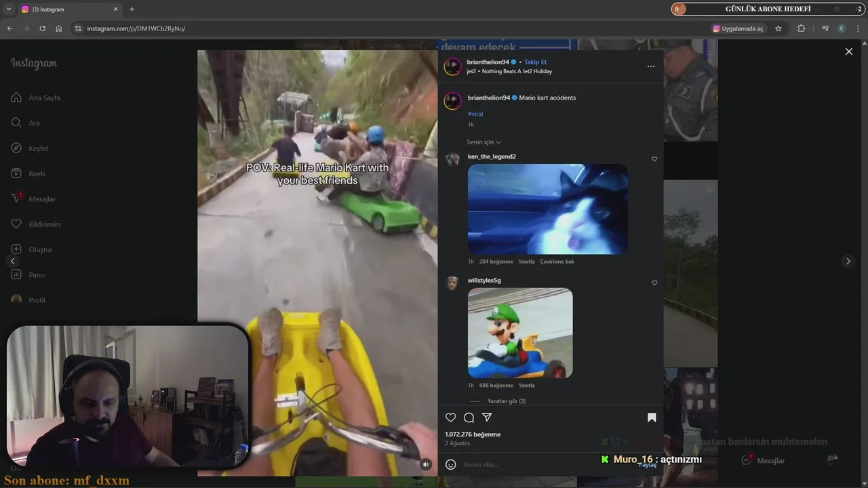Like ken_the_legend2's comment
The image size is (868, 488).
654,159
